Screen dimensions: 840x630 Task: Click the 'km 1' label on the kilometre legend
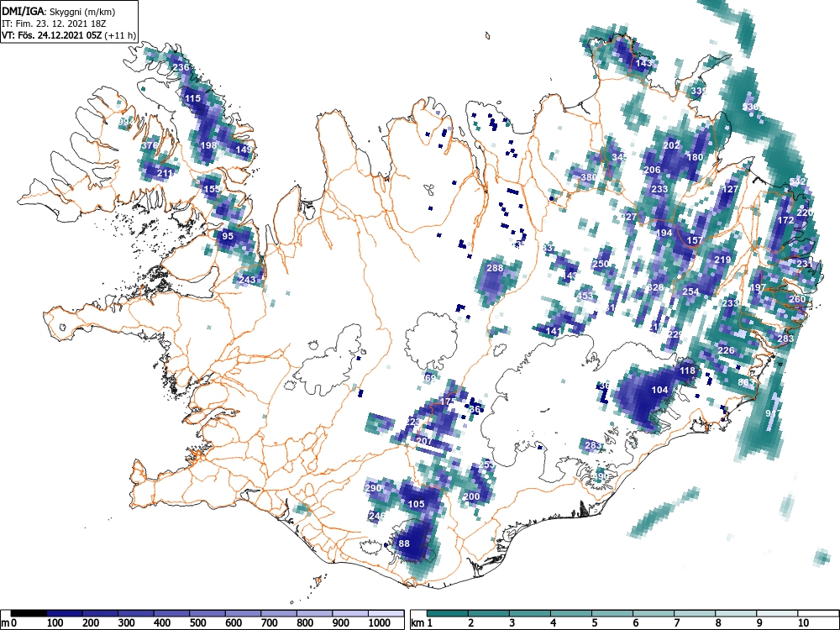pyautogui.click(x=422, y=623)
